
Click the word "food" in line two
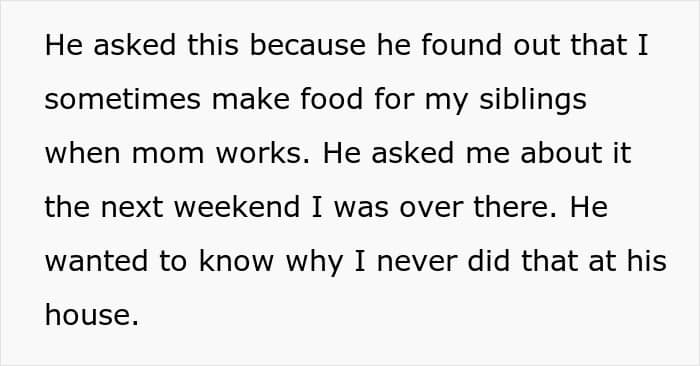click(x=331, y=99)
